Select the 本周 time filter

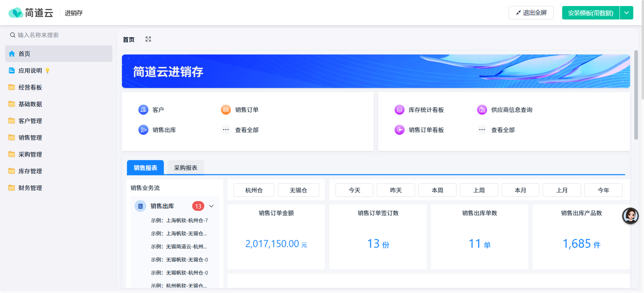pos(438,190)
